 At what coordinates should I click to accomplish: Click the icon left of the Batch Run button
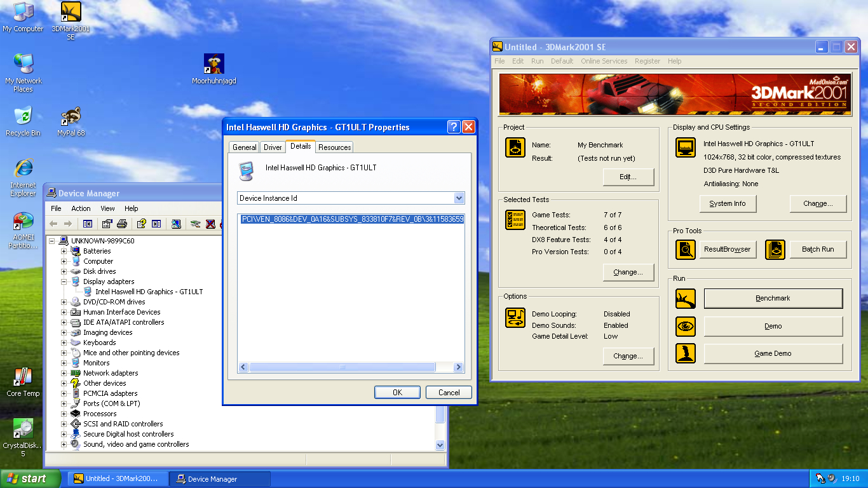[x=775, y=250]
